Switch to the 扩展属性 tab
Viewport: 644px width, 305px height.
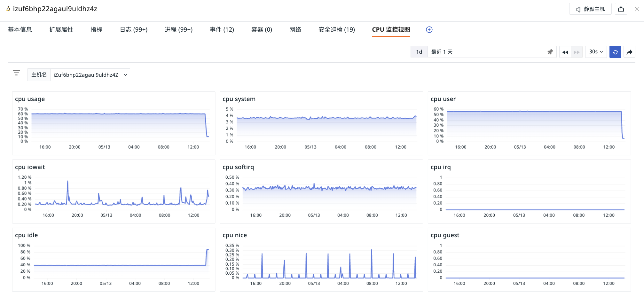(61, 30)
